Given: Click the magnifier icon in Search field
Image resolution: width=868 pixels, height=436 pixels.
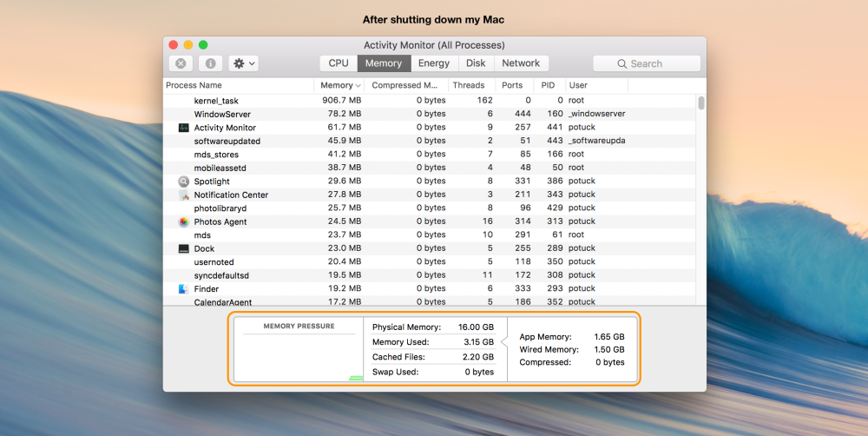Looking at the screenshot, I should coord(622,63).
